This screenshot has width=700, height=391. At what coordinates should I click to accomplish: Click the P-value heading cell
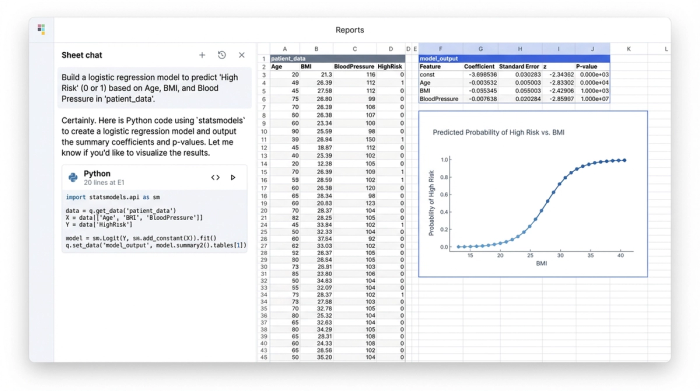click(x=592, y=67)
